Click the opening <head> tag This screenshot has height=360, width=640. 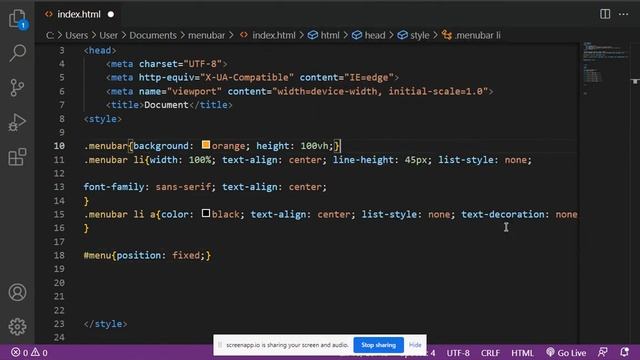tap(100, 51)
